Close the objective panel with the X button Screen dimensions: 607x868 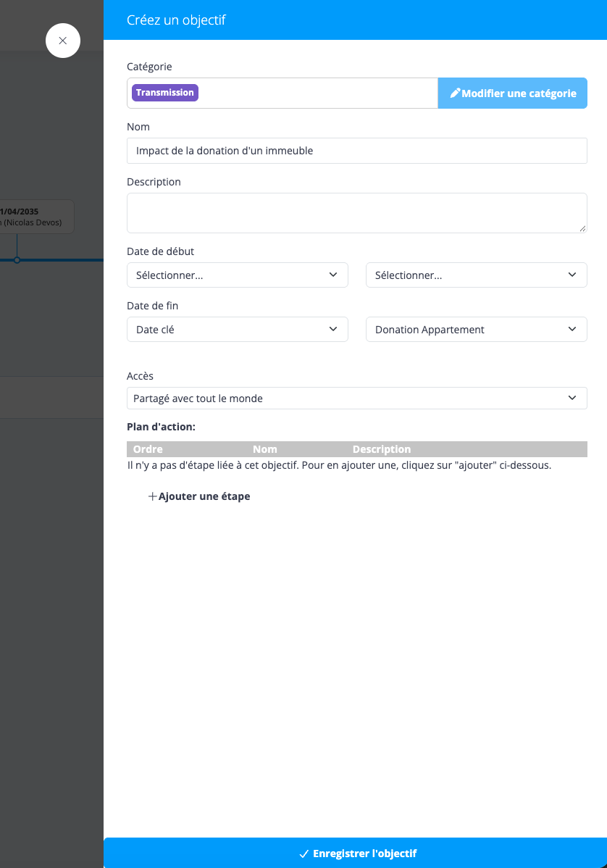[x=63, y=41]
